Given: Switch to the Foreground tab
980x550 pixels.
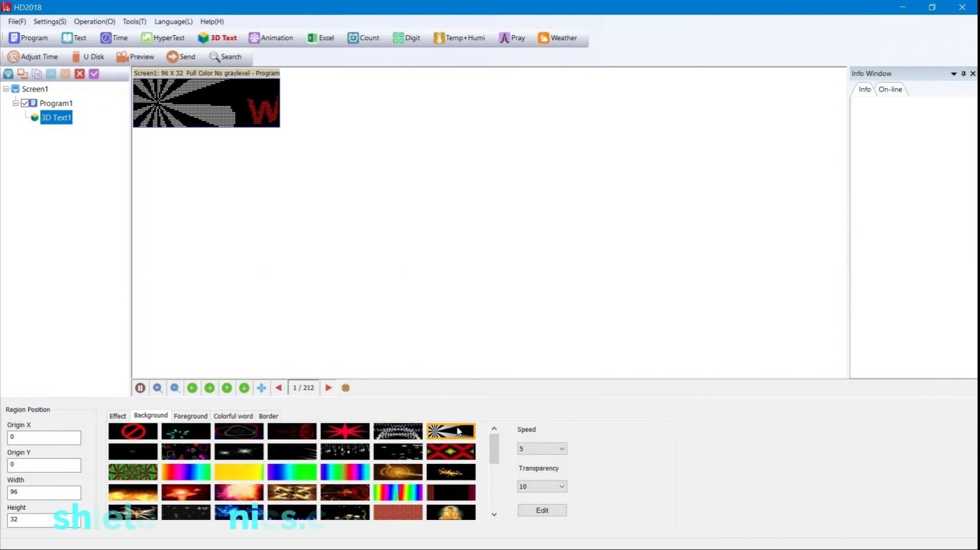Looking at the screenshot, I should pos(190,415).
